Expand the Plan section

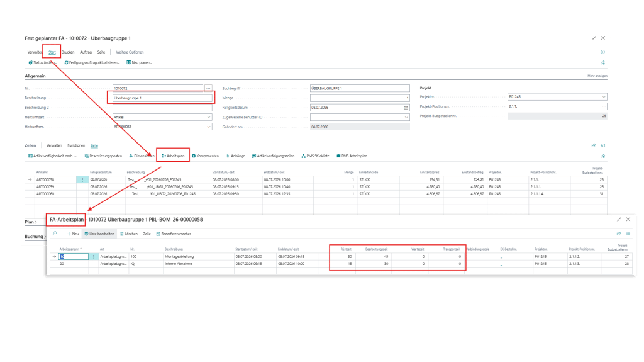30,222
